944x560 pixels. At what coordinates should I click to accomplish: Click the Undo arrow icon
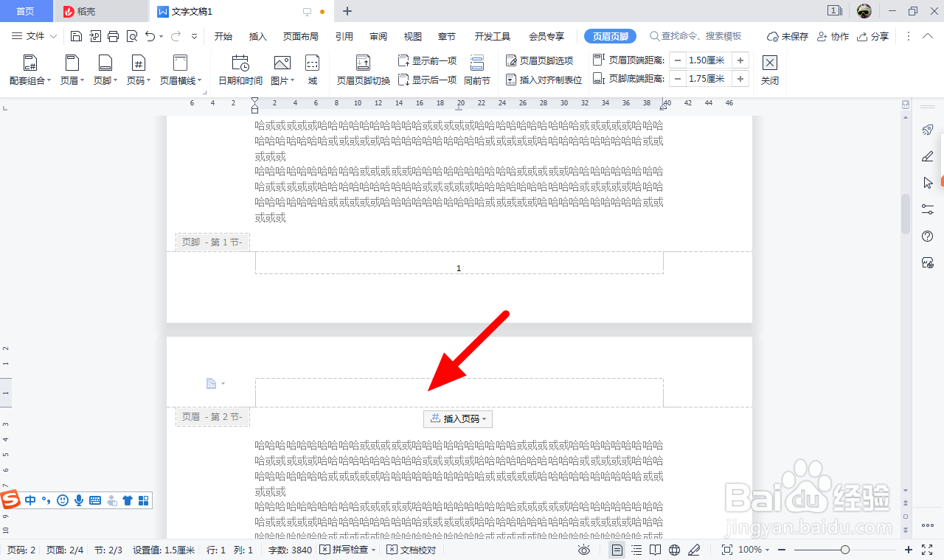(150, 36)
